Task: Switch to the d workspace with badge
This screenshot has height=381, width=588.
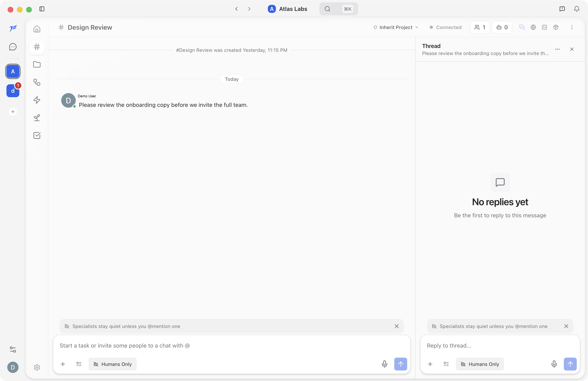Action: 13,91
